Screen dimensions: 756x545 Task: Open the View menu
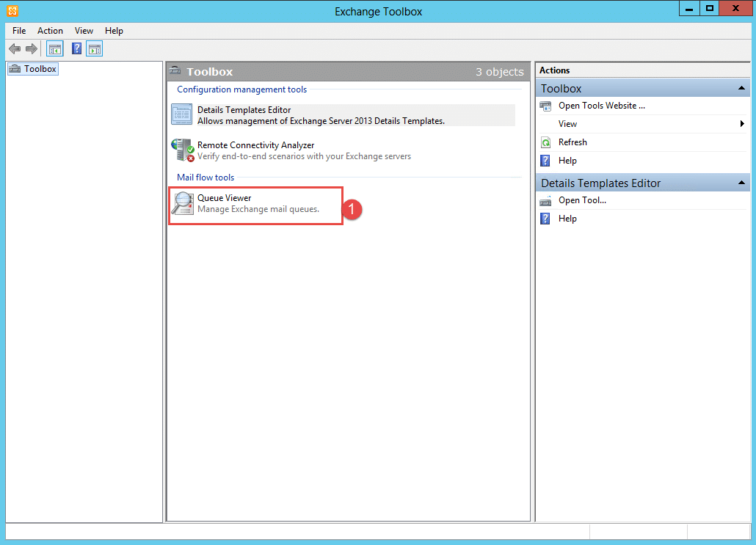(x=84, y=30)
